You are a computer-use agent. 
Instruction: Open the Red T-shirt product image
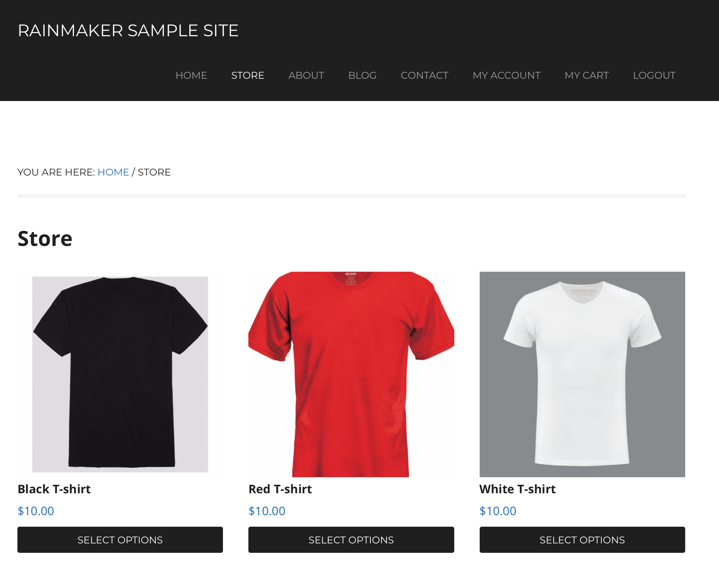351,374
